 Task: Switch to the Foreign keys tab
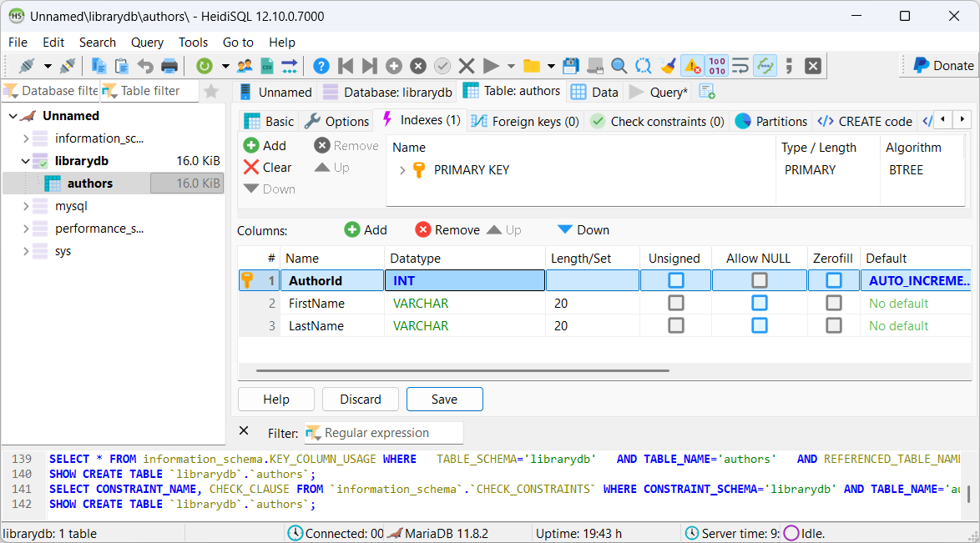[525, 121]
